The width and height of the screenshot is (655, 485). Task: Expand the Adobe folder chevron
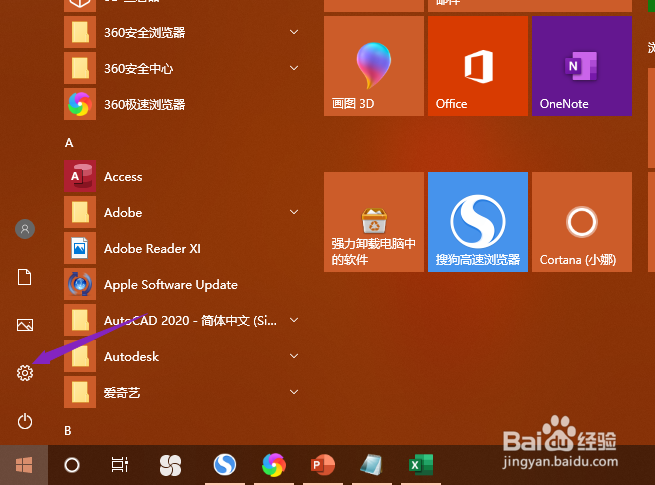pos(294,212)
